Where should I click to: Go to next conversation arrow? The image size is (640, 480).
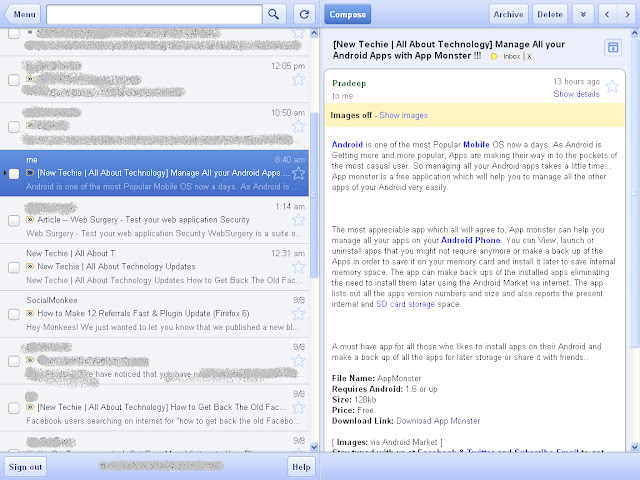click(627, 15)
